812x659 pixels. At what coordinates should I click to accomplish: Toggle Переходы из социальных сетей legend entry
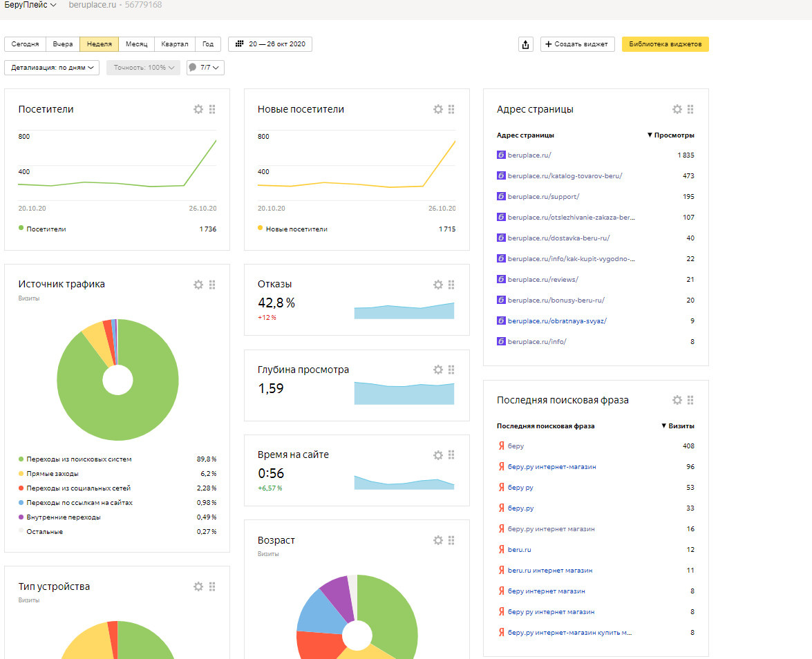point(77,488)
